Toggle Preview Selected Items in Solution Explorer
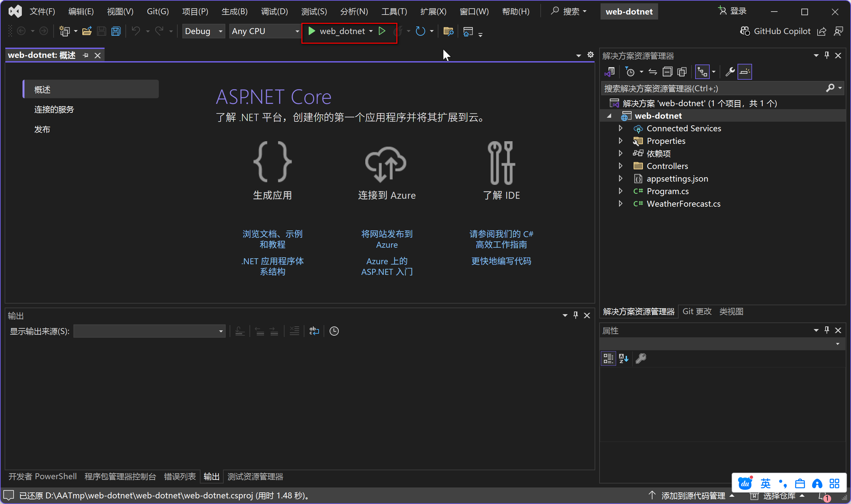 (x=744, y=72)
